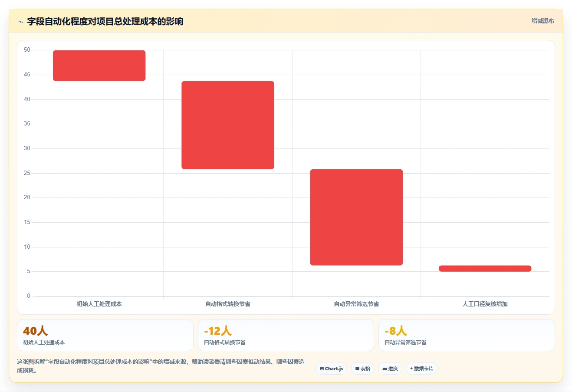Click the chart title 字段自动化程度对项目总处理成本的影响
Viewport: 572px width, 392px height.
(105, 21)
